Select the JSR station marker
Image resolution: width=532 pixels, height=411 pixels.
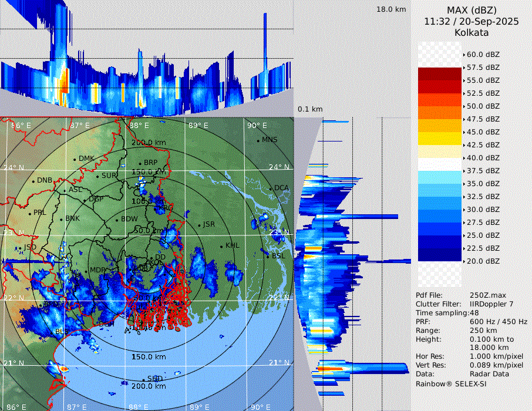click(x=200, y=225)
